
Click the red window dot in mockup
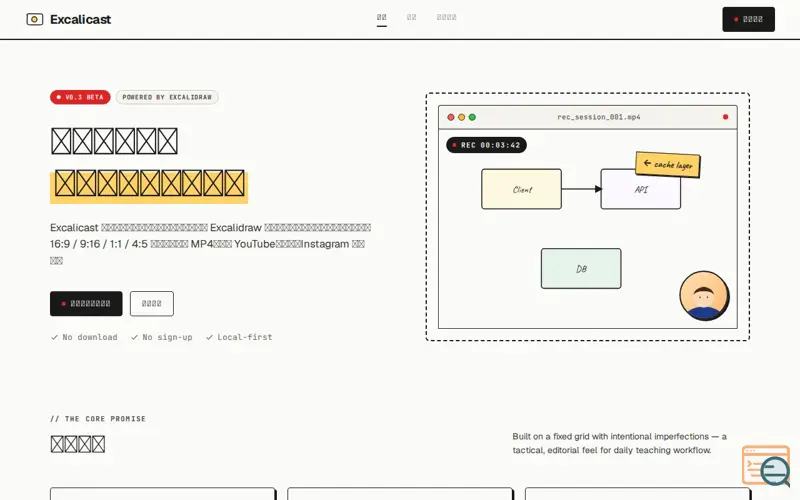pyautogui.click(x=451, y=117)
